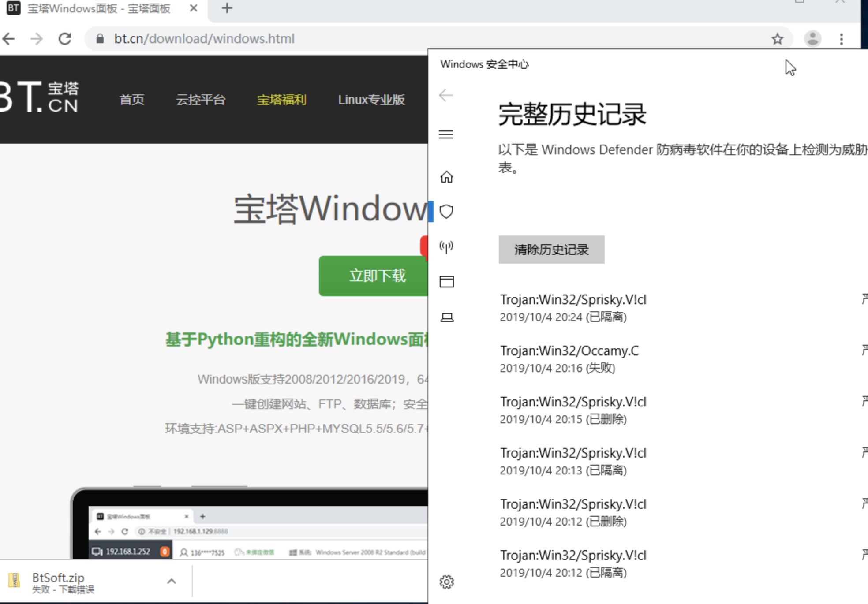Go back in the Chrome browser
868x604 pixels.
pos(9,39)
